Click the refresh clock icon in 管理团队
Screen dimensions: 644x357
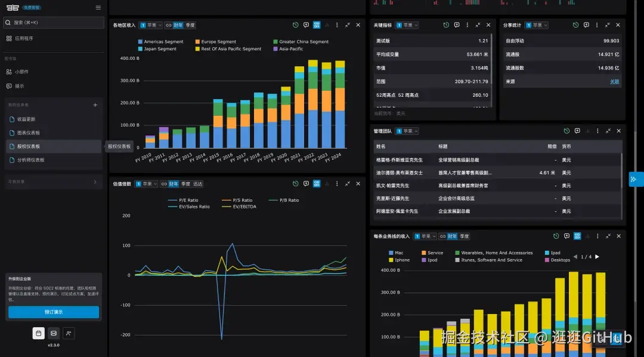(567, 131)
